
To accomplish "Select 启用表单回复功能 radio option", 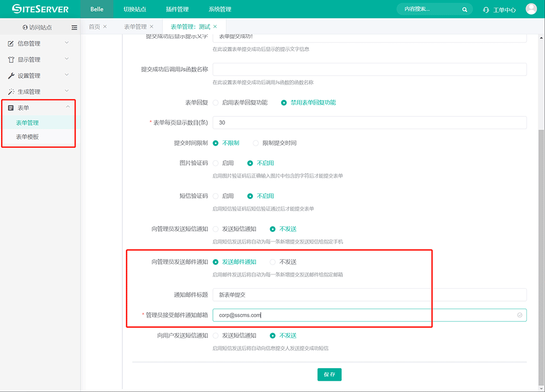I will (x=216, y=103).
